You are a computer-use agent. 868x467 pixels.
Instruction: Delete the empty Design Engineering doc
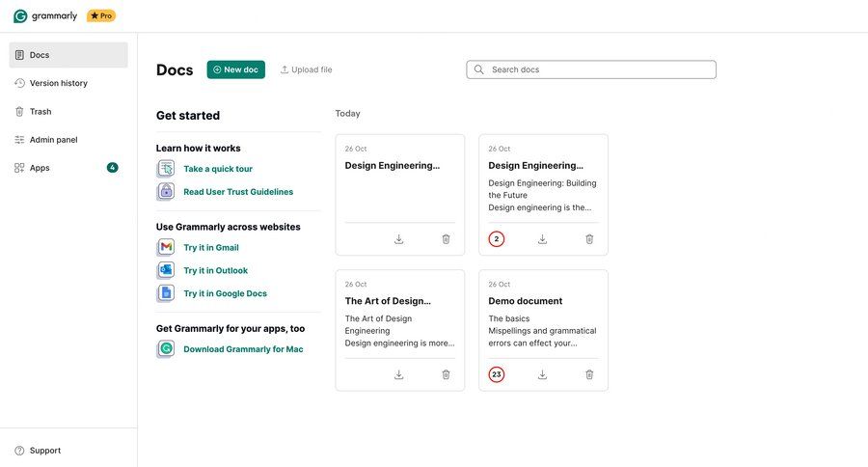pyautogui.click(x=446, y=239)
